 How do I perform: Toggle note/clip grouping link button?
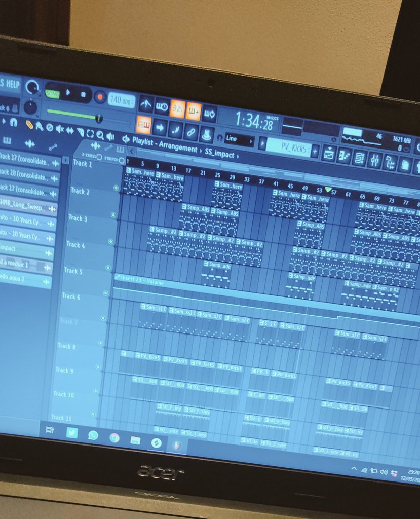[x=191, y=132]
